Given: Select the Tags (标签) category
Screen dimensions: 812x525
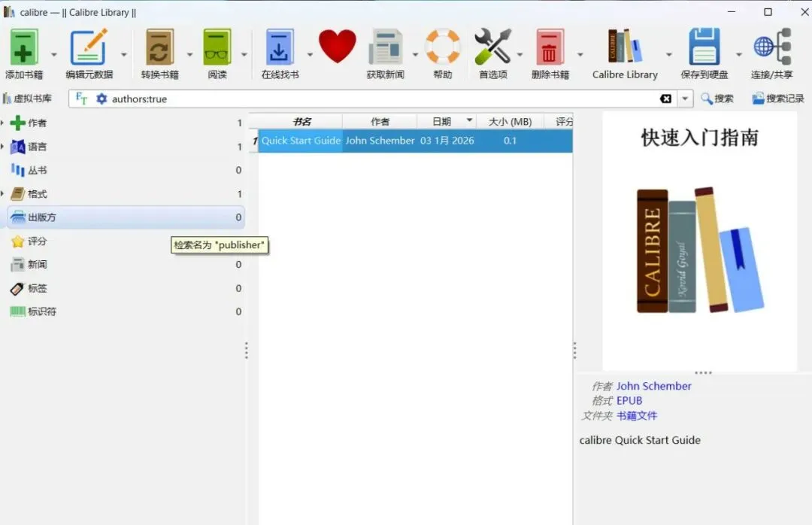Looking at the screenshot, I should pos(126,288).
